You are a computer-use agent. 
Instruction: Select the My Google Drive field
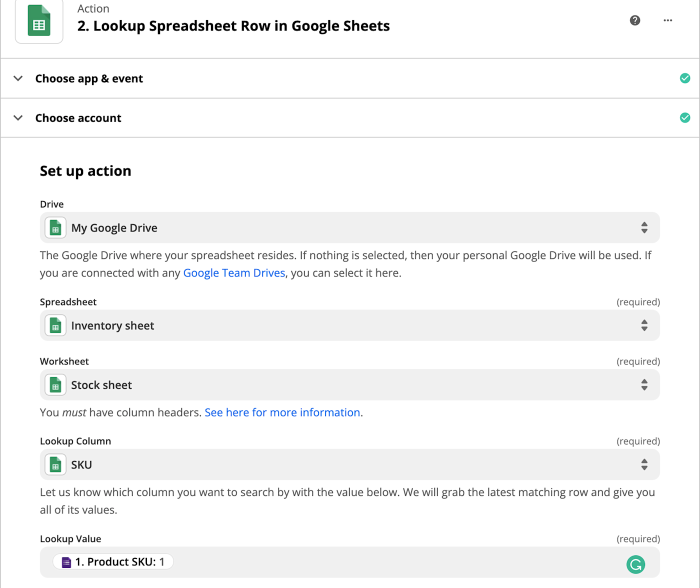click(350, 228)
